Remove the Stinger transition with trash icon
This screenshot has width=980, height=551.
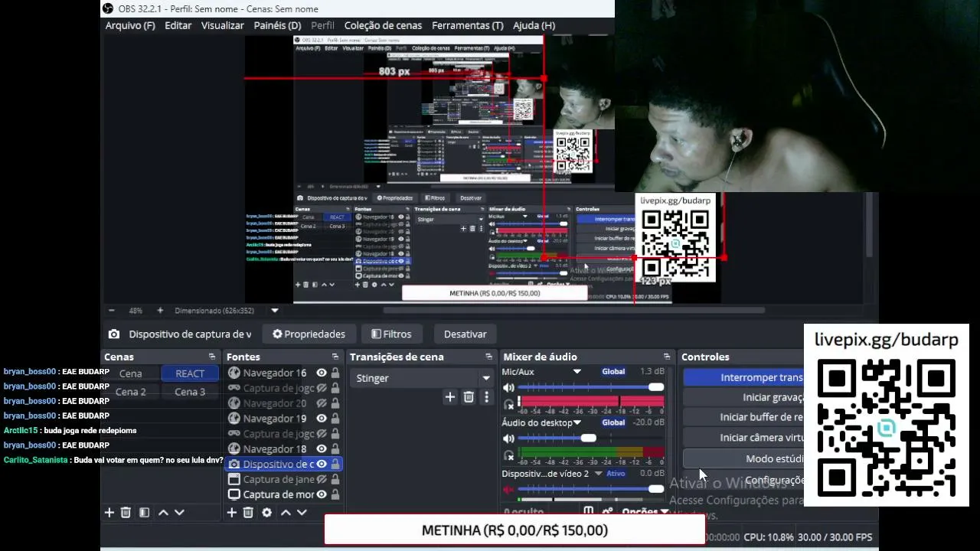click(x=469, y=396)
